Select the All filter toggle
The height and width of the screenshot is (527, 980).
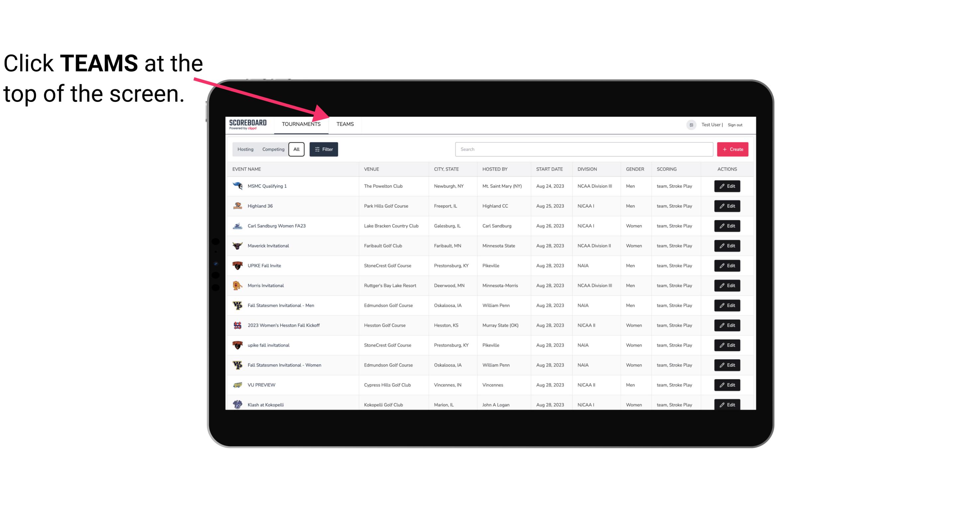297,149
